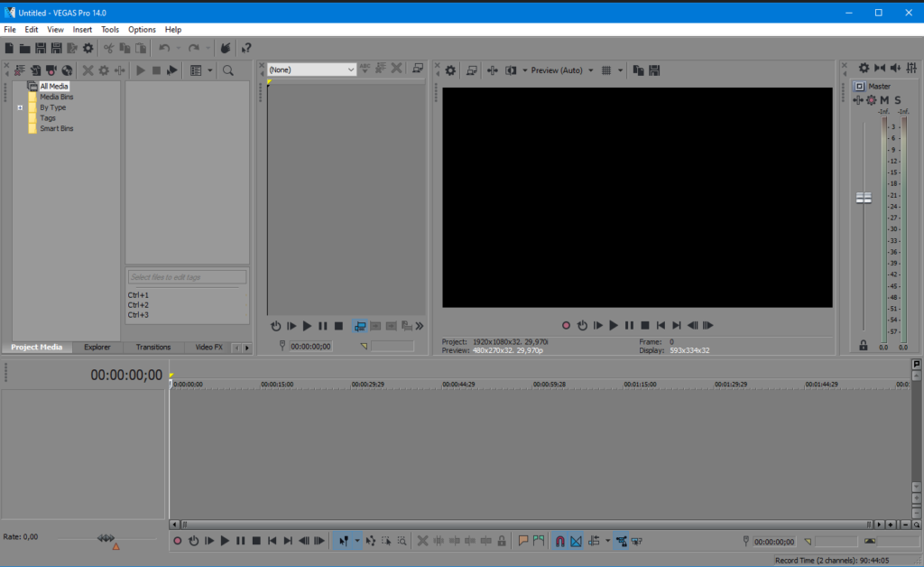This screenshot has width=924, height=567.
Task: Click Remove Unused Media icon in Project Media
Action: pyautogui.click(x=20, y=70)
